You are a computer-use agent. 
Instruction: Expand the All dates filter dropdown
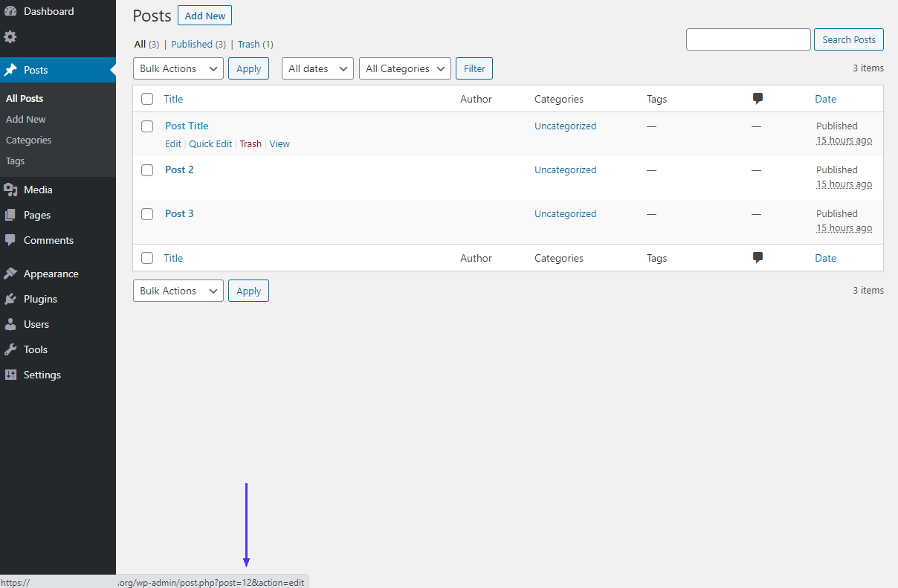317,68
